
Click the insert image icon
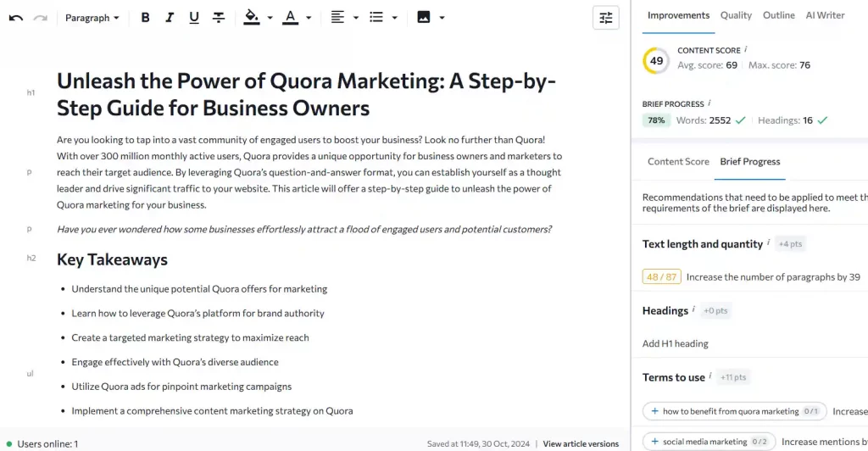(x=424, y=18)
